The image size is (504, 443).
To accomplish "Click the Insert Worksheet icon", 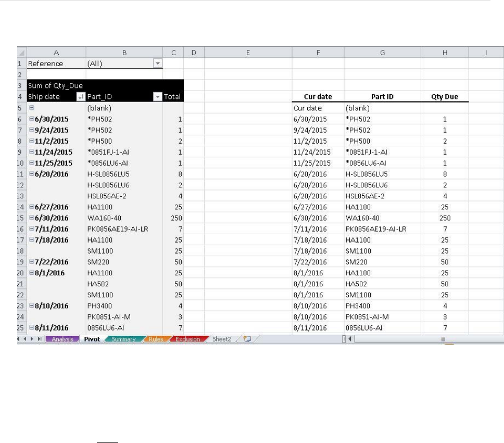I will click(x=247, y=339).
